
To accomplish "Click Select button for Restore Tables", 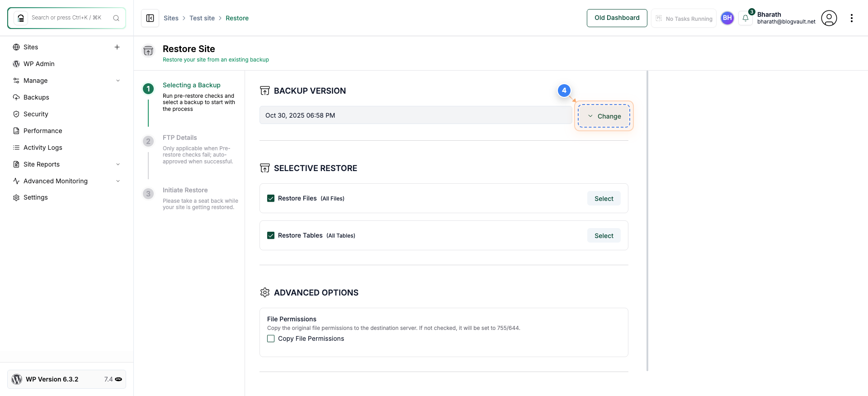I will coord(604,235).
